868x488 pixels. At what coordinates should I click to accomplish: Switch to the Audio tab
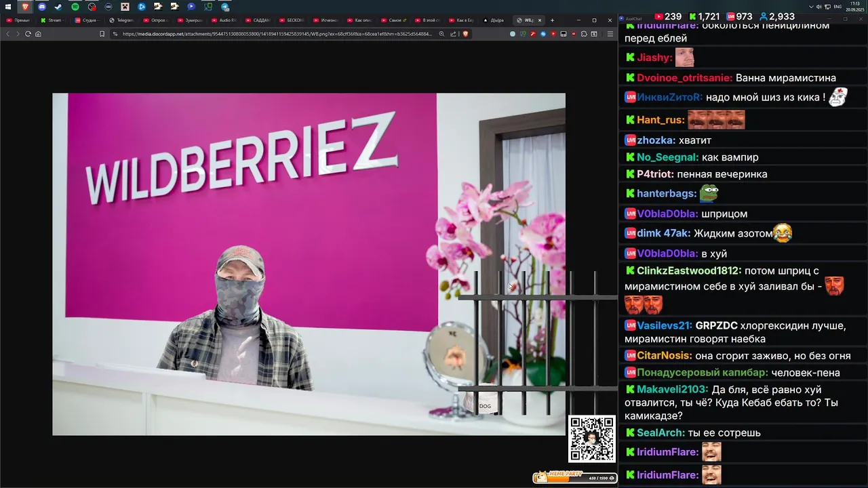coord(224,20)
